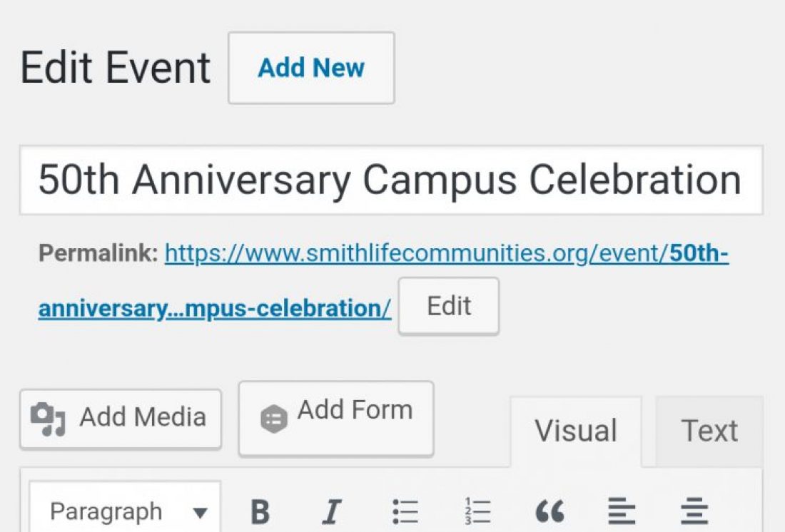Align text to the left

pos(621,511)
